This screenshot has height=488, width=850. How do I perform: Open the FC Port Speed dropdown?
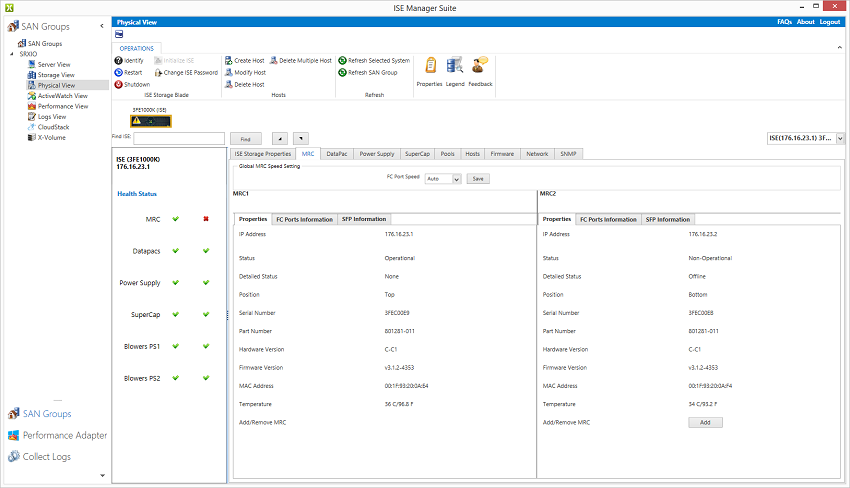click(456, 179)
